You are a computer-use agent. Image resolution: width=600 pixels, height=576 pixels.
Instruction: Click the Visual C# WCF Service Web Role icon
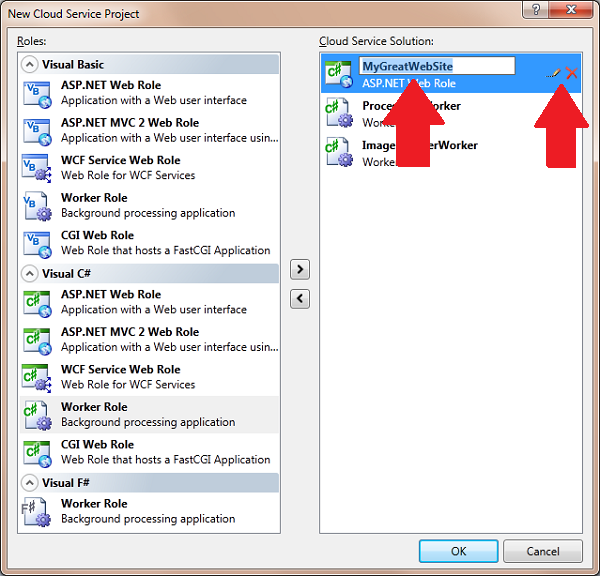[36, 377]
